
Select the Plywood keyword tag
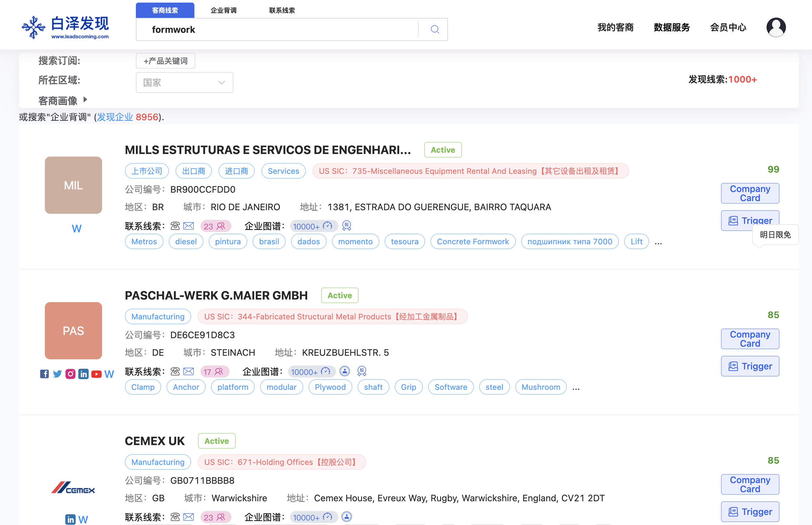click(x=330, y=387)
